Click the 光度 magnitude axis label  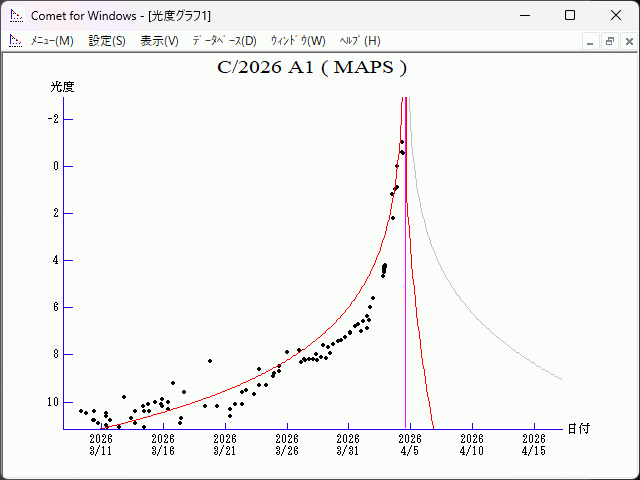pos(63,87)
